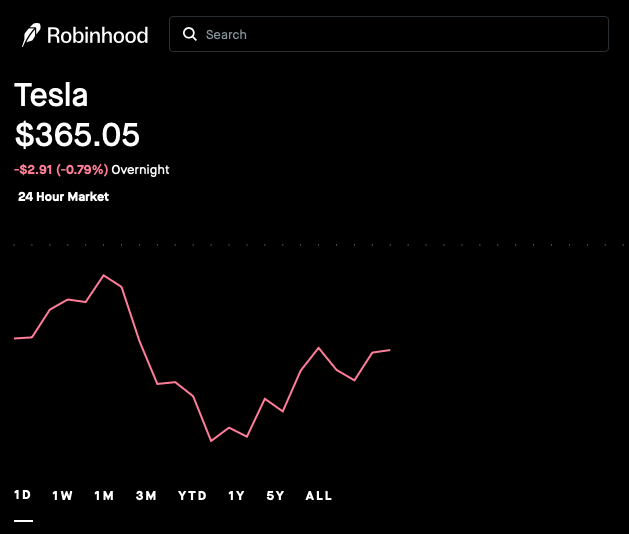This screenshot has height=534, width=629.
Task: Click the Overnight label
Action: point(140,170)
